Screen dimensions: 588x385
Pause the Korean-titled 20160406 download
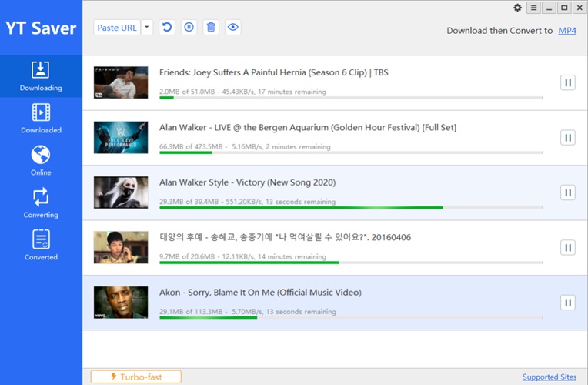point(568,248)
